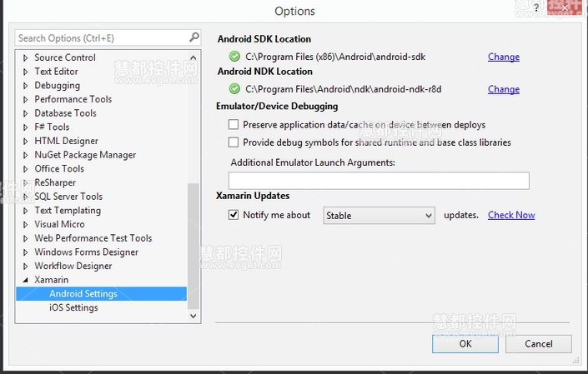Click the search magnifier icon
This screenshot has width=588, height=374.
tap(193, 37)
